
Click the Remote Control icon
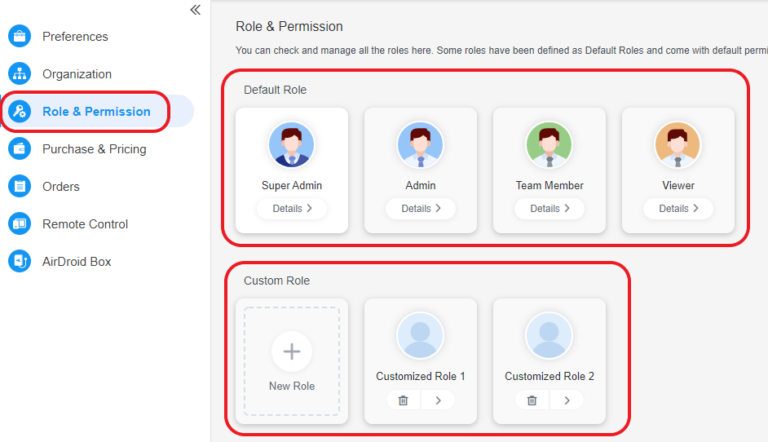pyautogui.click(x=20, y=224)
